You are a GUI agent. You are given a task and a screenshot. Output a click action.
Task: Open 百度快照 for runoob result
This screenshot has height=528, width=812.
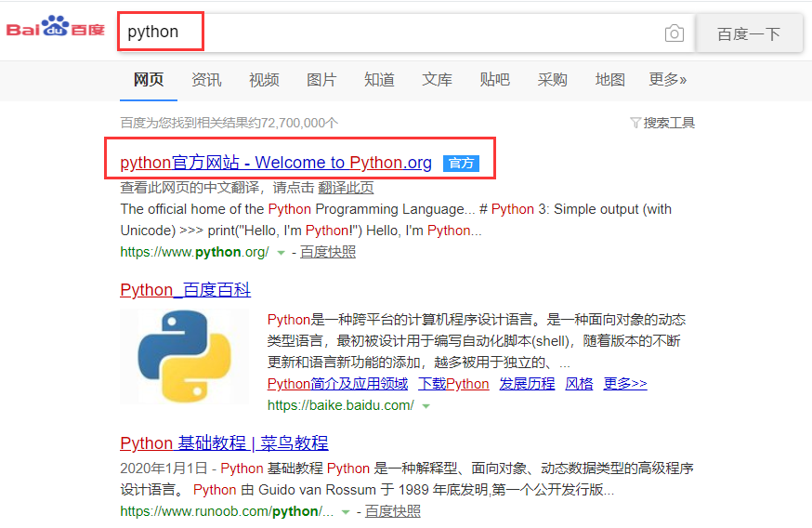[x=393, y=511]
